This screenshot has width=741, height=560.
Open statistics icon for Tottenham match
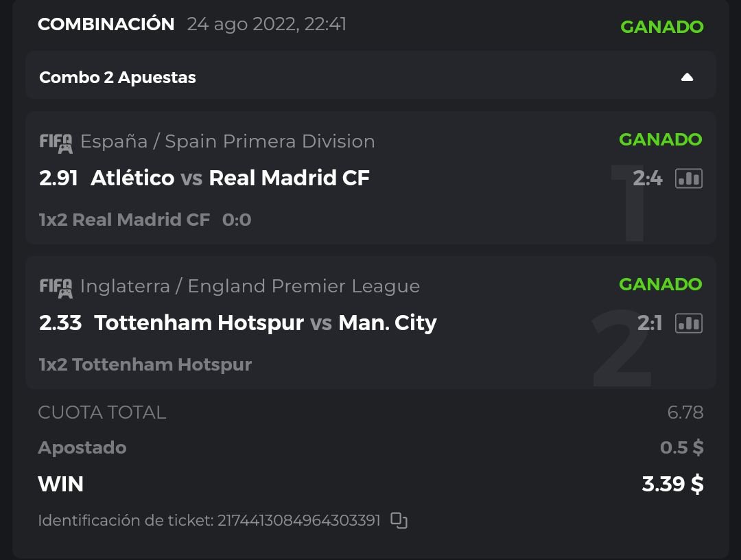click(688, 323)
